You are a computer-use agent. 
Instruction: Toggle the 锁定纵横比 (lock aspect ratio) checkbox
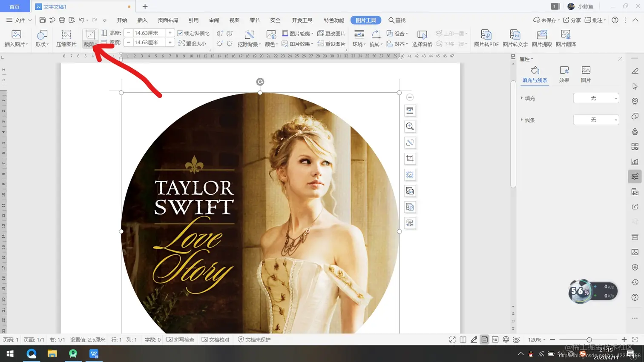click(180, 33)
